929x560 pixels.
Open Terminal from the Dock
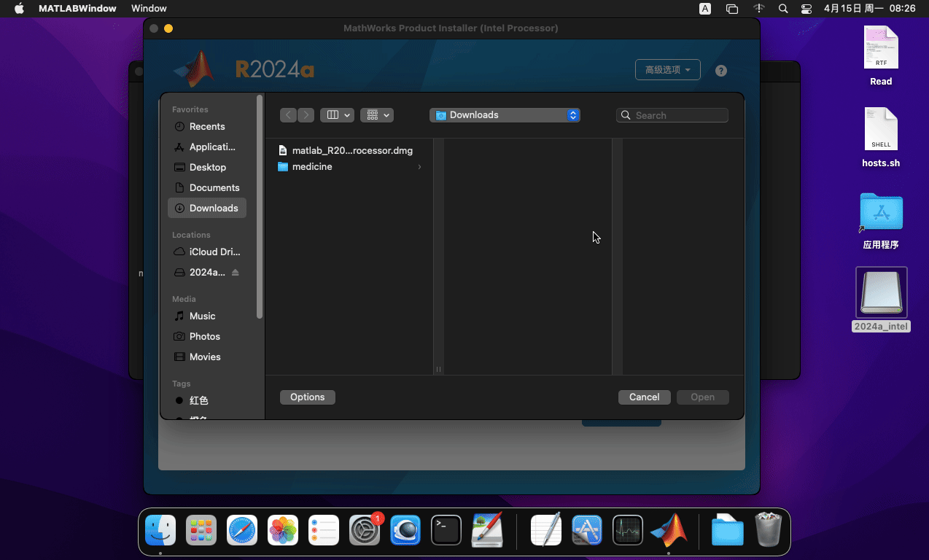pyautogui.click(x=446, y=530)
